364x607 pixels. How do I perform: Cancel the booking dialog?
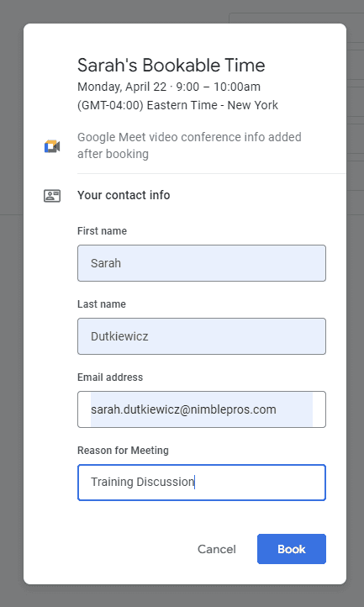[216, 549]
